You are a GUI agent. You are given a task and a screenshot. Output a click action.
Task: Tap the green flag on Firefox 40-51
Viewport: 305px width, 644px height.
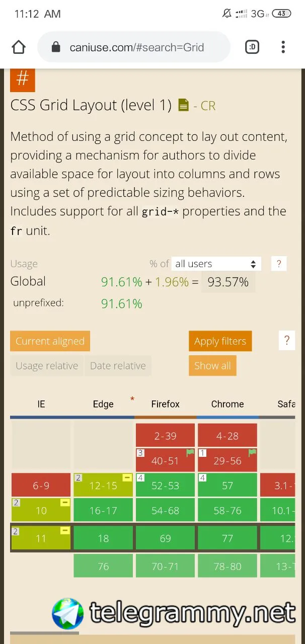click(190, 453)
